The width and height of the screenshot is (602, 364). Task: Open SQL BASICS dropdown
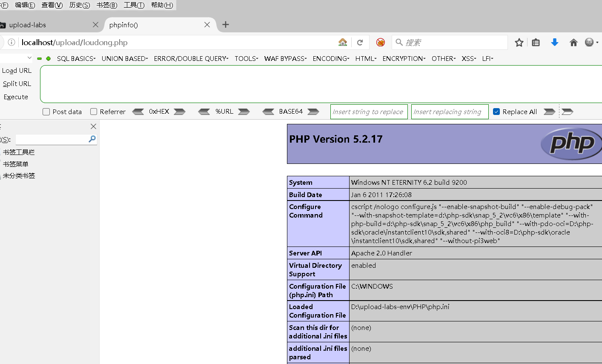[76, 59]
